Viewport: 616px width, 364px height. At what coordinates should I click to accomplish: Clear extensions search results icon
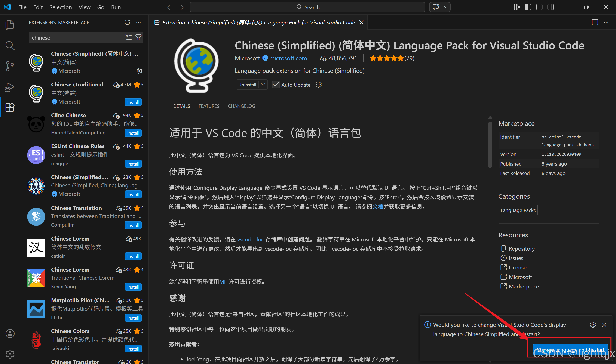(x=129, y=37)
